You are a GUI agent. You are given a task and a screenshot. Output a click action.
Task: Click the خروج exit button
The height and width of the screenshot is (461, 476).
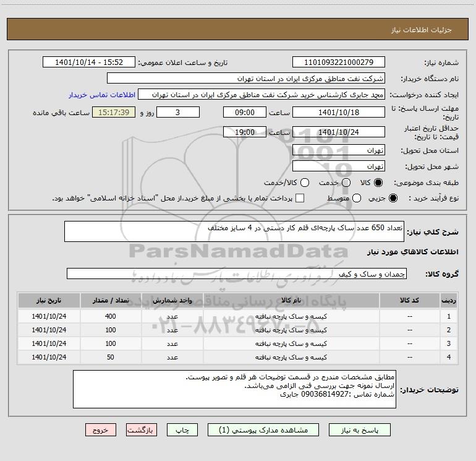[101, 430]
